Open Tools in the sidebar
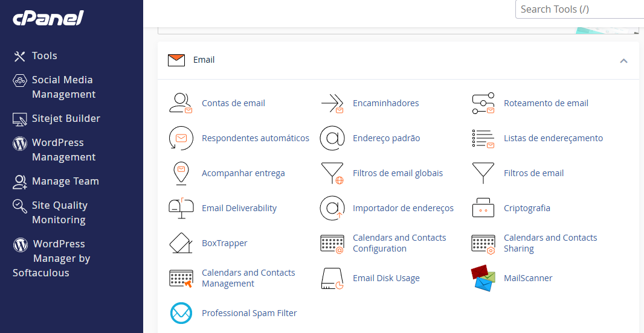The height and width of the screenshot is (333, 644). coord(44,55)
